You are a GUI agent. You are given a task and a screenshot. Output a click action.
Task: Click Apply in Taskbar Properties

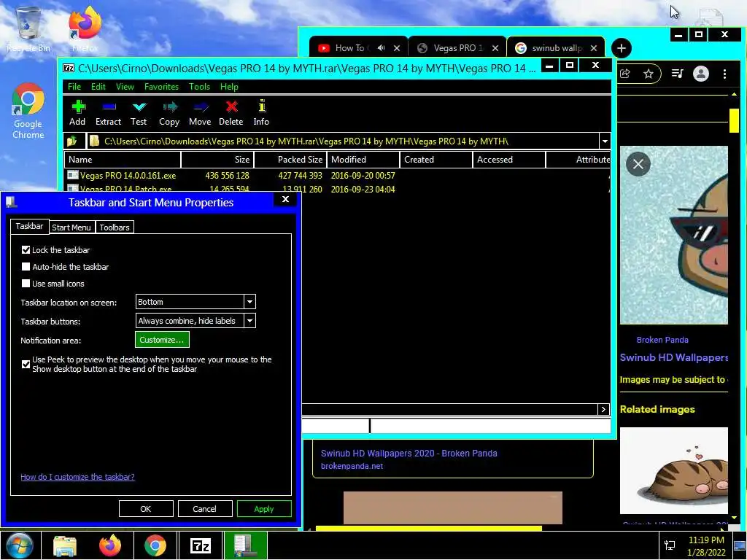coord(264,508)
